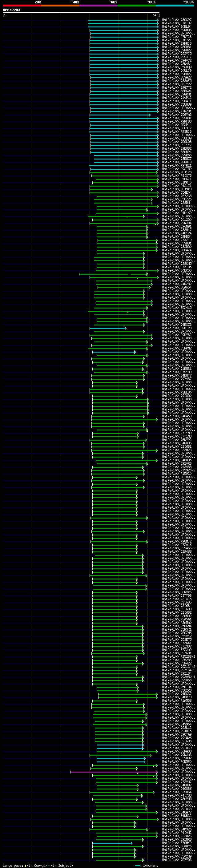Select hit label UniRef100_C4M169
Viewport: 197px width, 868px height.
pos(177,213)
